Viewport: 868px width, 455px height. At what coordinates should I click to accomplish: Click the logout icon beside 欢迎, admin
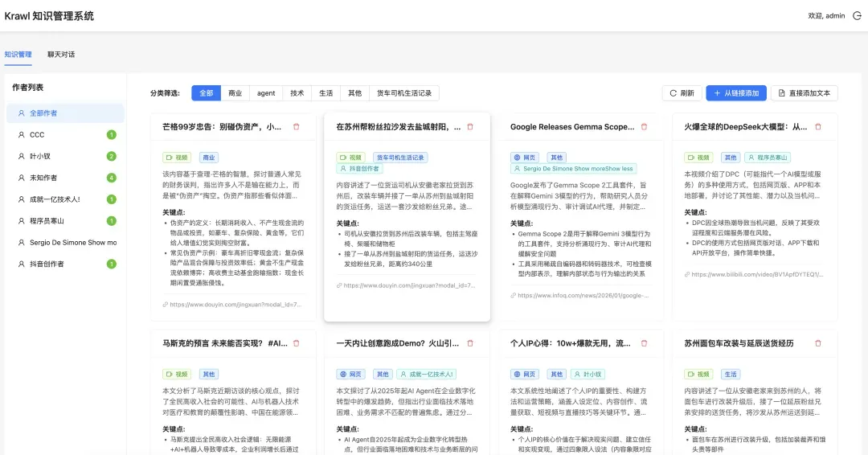pyautogui.click(x=857, y=15)
